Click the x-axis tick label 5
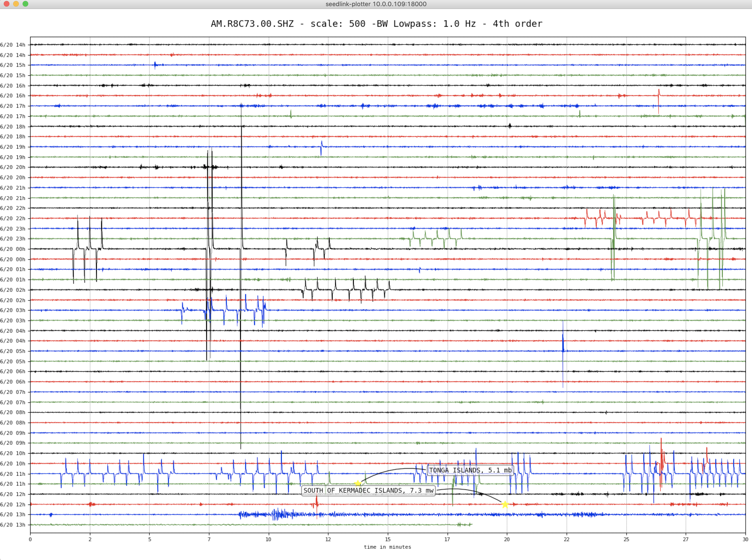Image resolution: width=752 pixels, height=560 pixels. point(150,539)
